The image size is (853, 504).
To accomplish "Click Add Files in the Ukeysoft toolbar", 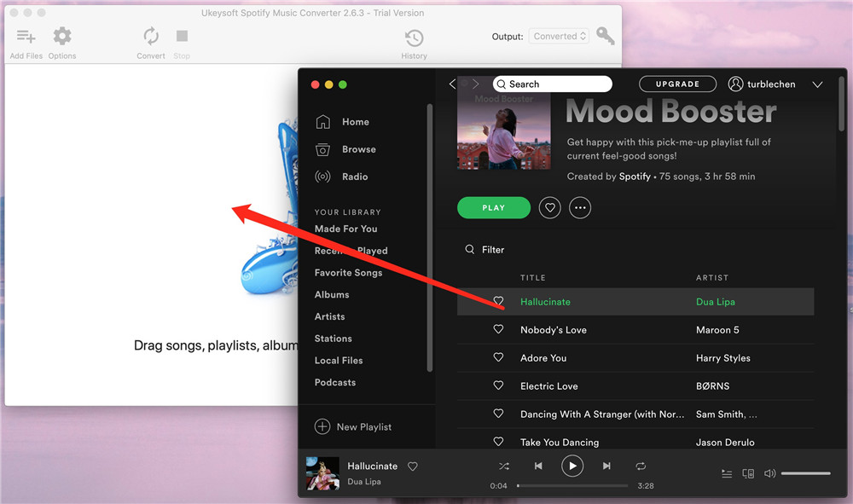I will click(26, 43).
